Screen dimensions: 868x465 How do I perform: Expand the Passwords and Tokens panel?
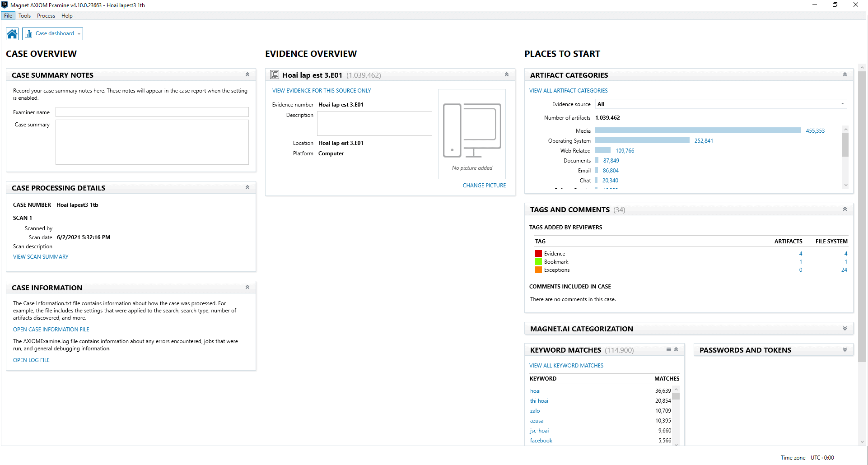pos(845,350)
